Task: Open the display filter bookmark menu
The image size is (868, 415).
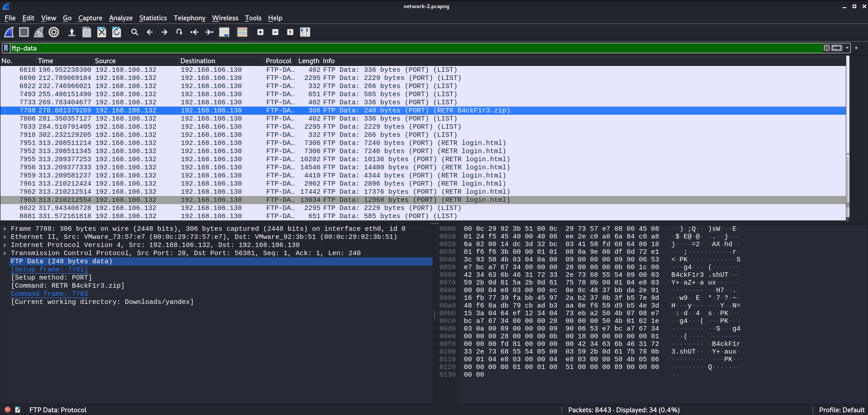Action: click(6, 48)
